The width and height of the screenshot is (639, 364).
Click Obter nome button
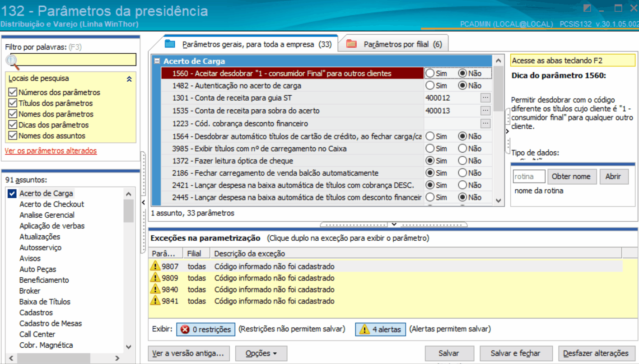571,177
